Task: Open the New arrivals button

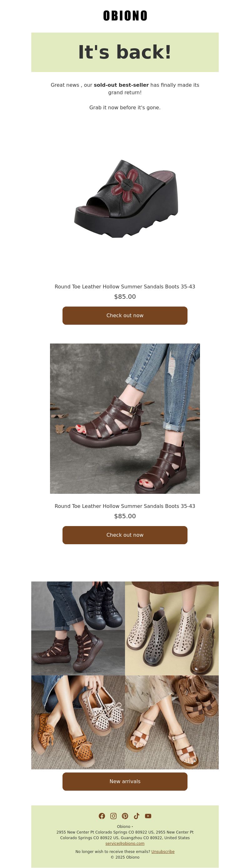Action: point(125,781)
